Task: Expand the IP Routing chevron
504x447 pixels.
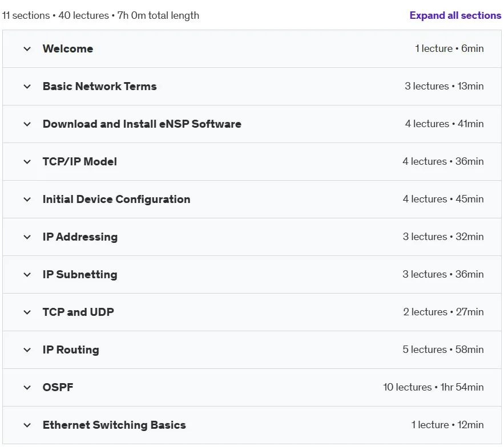Action: coord(27,350)
